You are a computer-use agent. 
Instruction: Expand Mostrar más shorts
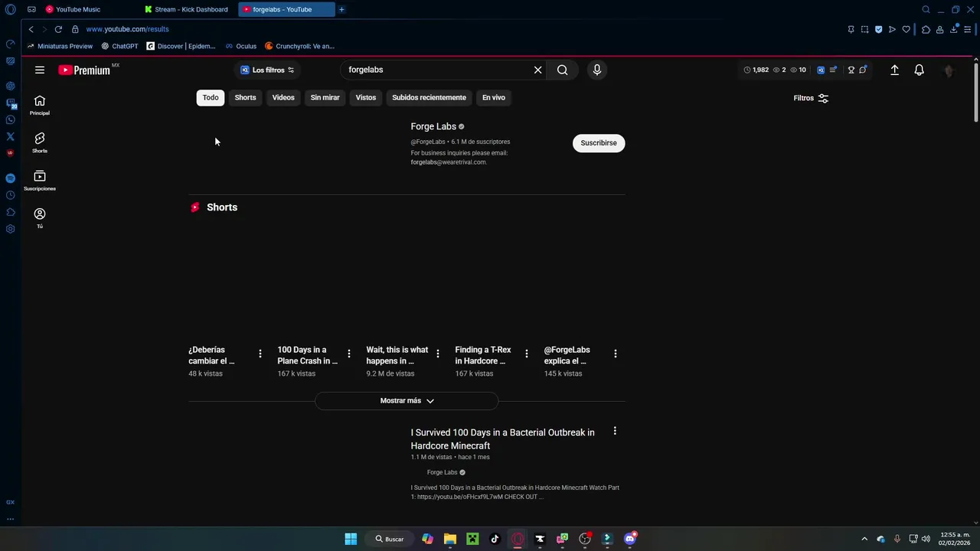pyautogui.click(x=407, y=400)
